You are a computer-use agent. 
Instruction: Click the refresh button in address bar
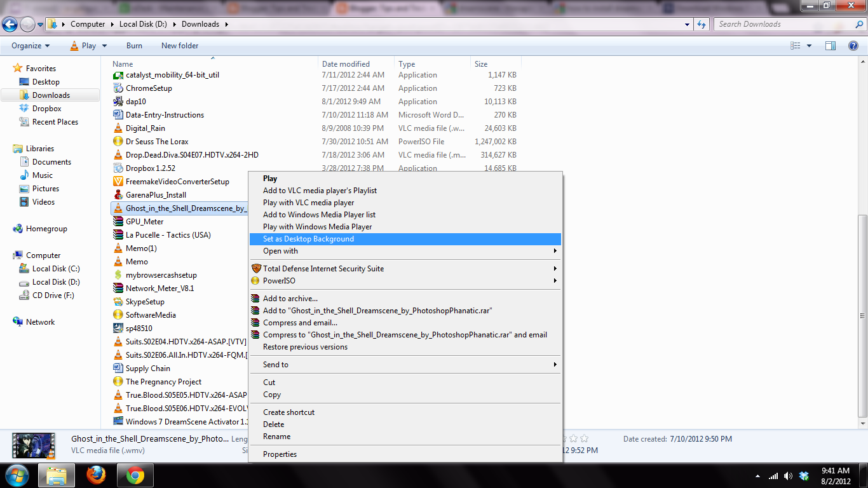click(702, 24)
